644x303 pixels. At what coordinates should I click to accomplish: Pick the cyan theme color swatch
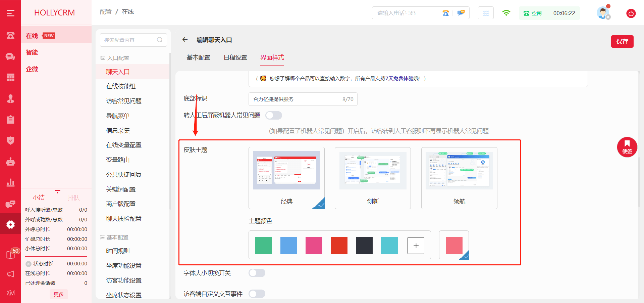tap(389, 246)
